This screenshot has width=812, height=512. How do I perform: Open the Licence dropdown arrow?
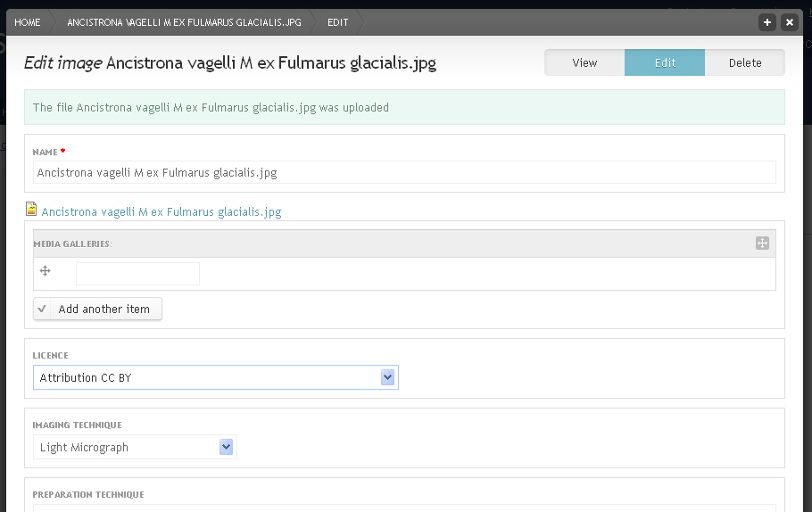click(387, 377)
